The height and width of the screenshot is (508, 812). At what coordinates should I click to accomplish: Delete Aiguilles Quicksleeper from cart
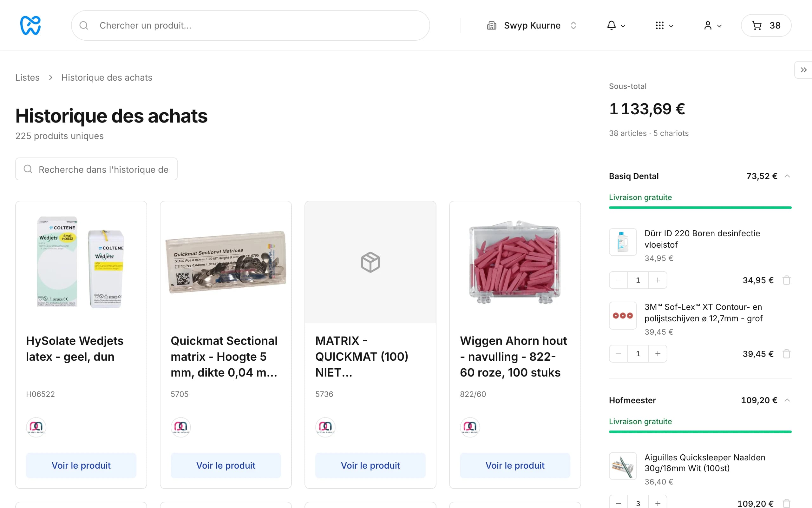pyautogui.click(x=787, y=503)
